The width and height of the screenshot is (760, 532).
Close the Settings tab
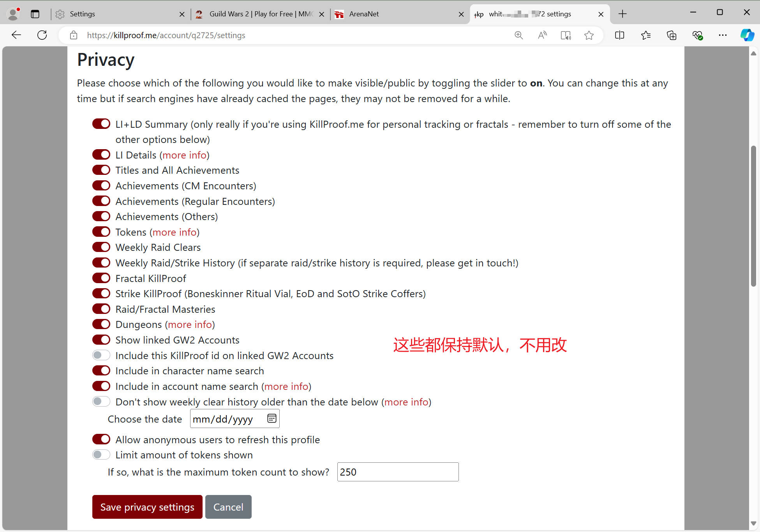tap(182, 14)
